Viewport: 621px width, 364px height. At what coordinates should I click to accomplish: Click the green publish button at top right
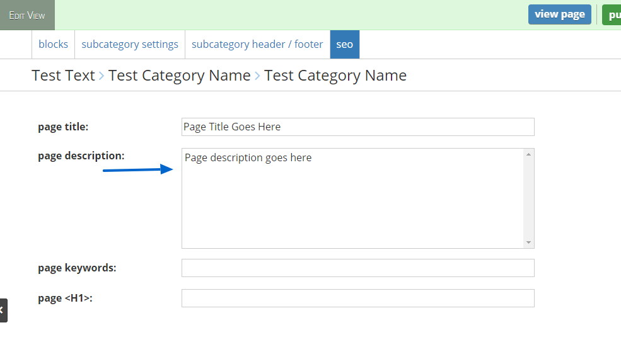coord(612,14)
